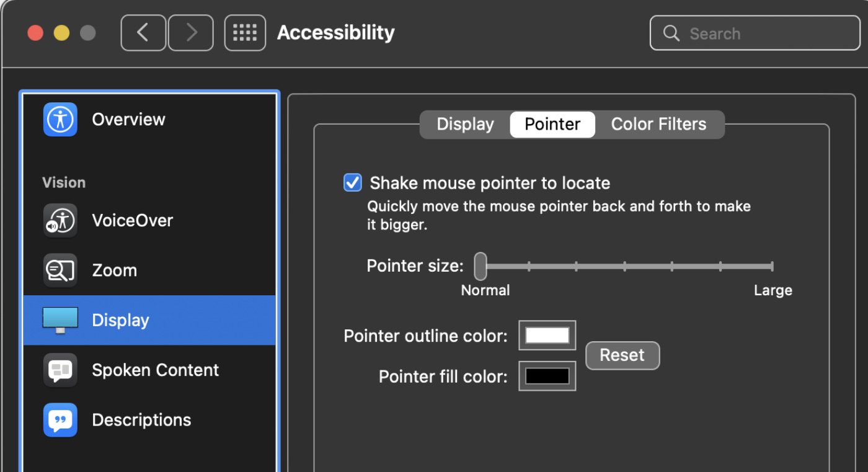Open the Descriptions quote bubble icon
This screenshot has width=868, height=472.
60,420
